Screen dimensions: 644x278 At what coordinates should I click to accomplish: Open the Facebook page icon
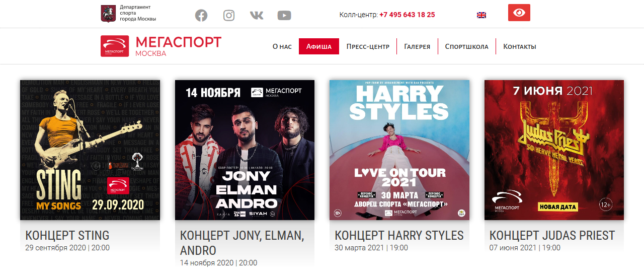click(x=201, y=15)
